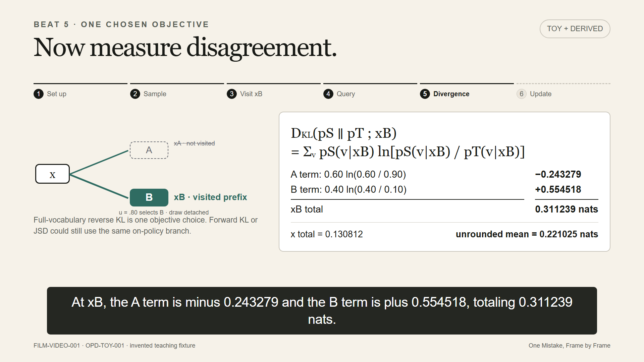
Task: Click 'u = .80 selects B · draw detached'
Action: [164, 213]
